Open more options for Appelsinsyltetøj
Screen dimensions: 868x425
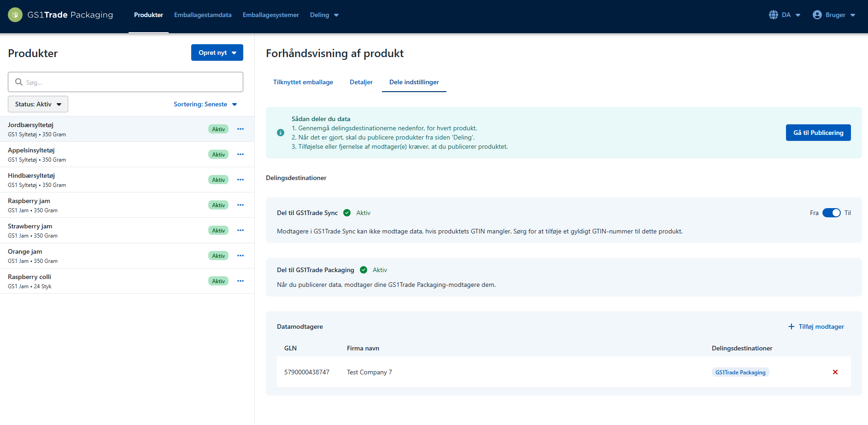point(240,154)
